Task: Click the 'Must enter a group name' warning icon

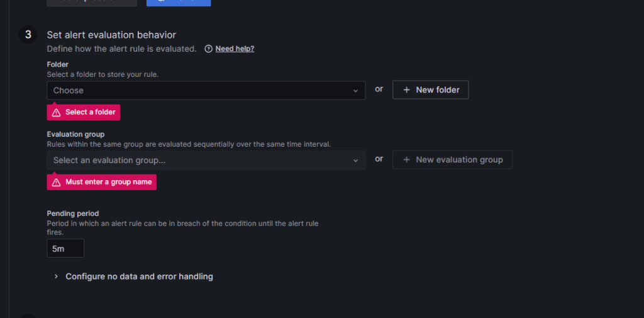Action: [57, 182]
